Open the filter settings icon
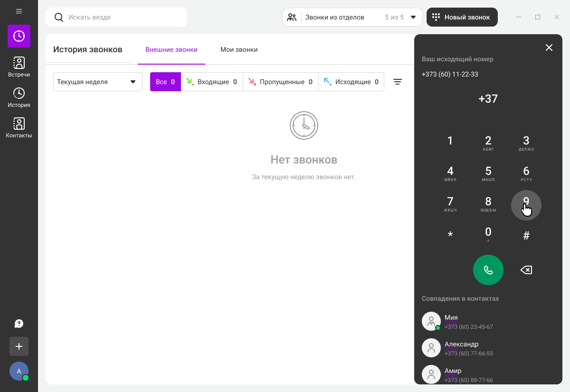This screenshot has width=570, height=392. 398,82
